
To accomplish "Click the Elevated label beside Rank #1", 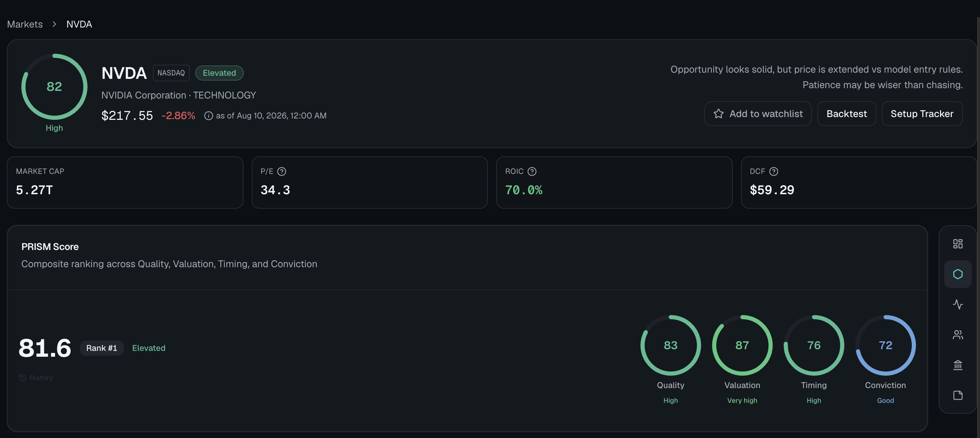I will (x=149, y=348).
